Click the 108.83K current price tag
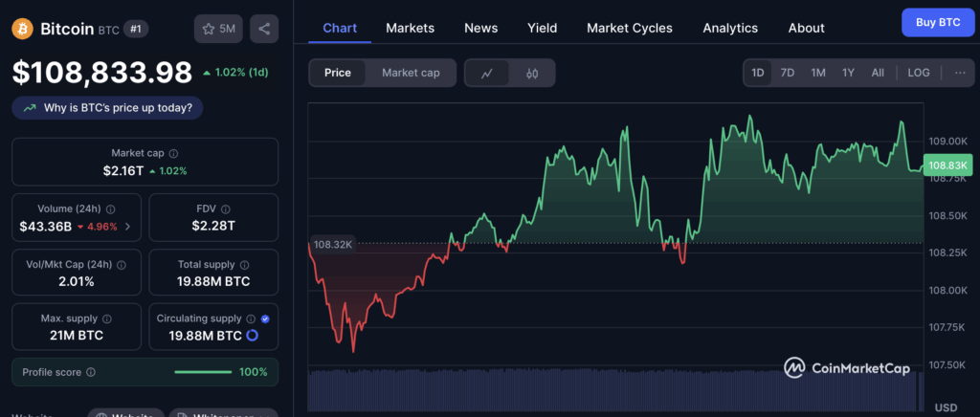 pyautogui.click(x=948, y=165)
